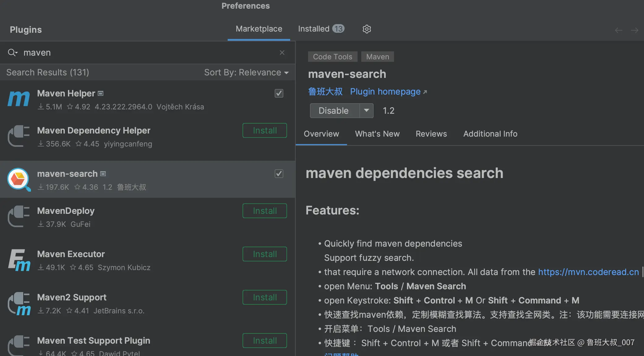Open the Reviews tab
Viewport: 644px width, 356px height.
(x=431, y=134)
